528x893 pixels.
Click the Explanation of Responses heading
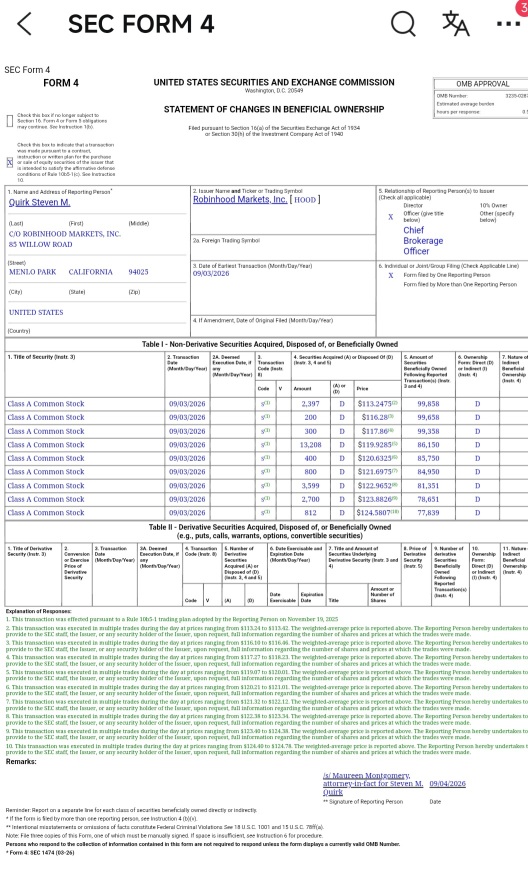pos(39,611)
